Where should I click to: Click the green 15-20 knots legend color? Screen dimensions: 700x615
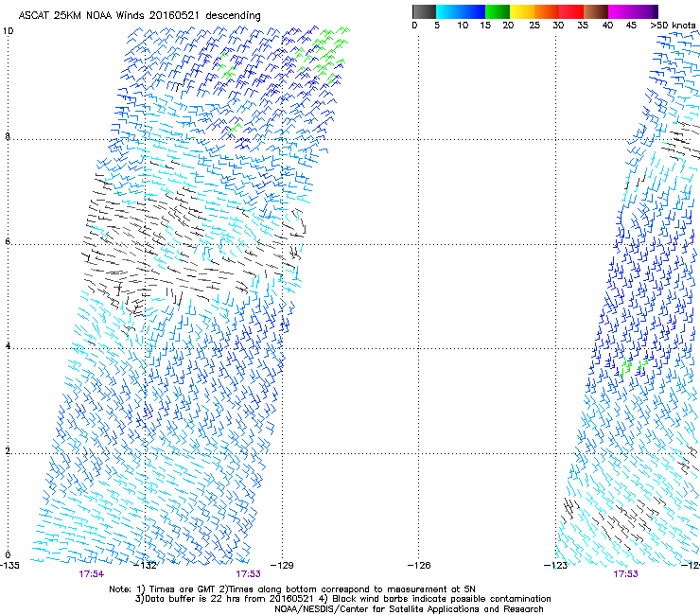pos(498,11)
